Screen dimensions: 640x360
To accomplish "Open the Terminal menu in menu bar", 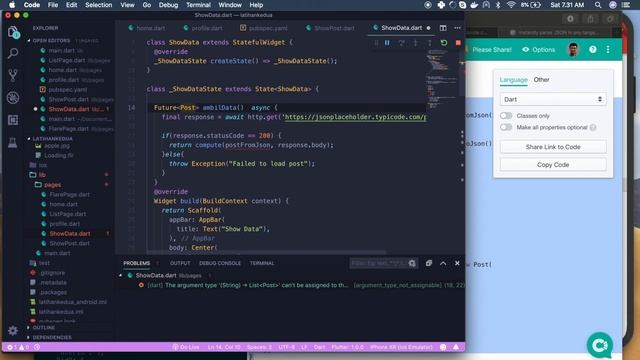I will [198, 5].
